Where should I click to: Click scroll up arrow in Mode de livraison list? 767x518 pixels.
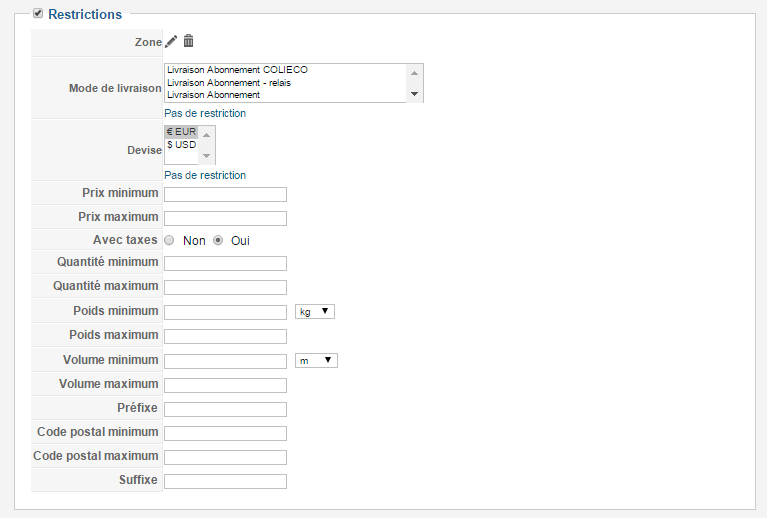[414, 73]
